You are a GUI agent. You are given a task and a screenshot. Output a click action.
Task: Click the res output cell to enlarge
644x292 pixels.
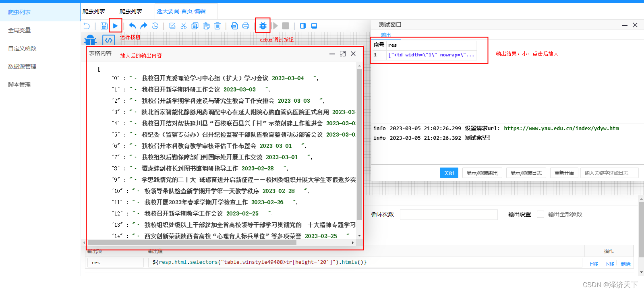(x=431, y=55)
